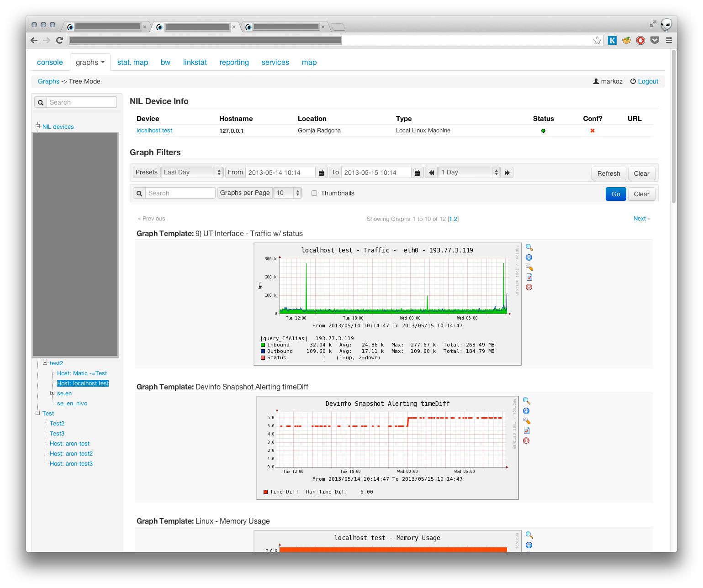Viewport: 703px width, 588px height.
Task: Click the To date input field
Action: [x=376, y=173]
